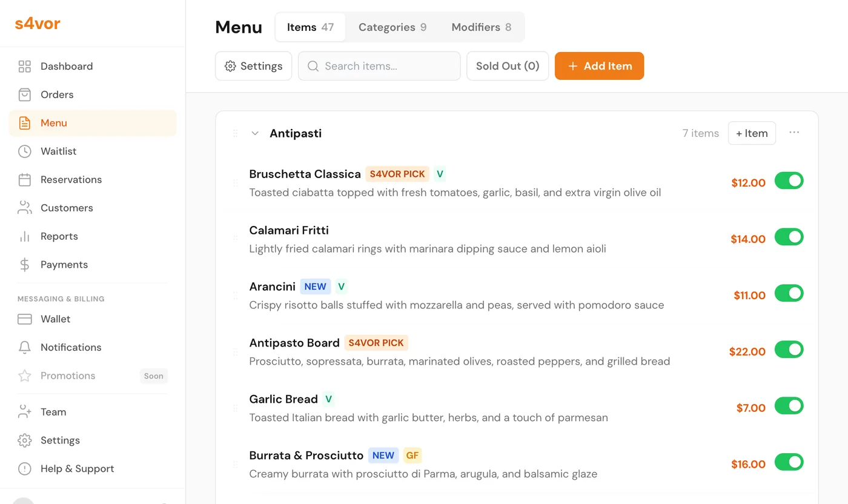The width and height of the screenshot is (848, 504).
Task: Open the Modifiers tab
Action: (481, 27)
